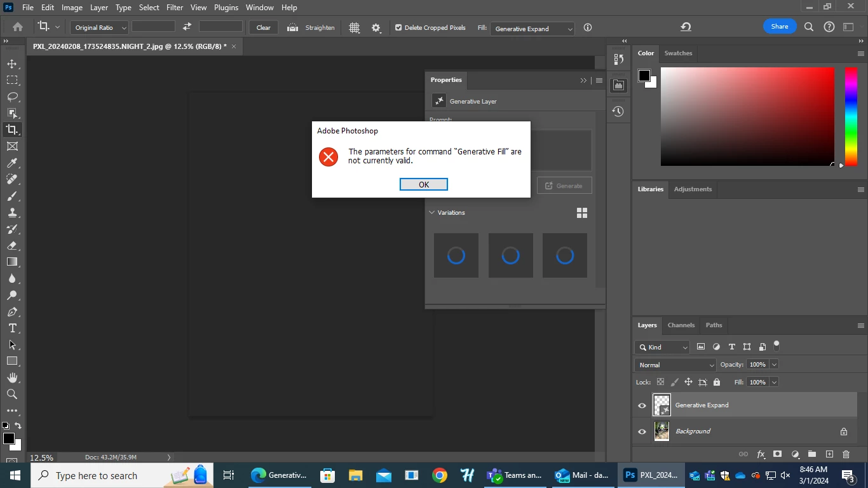
Task: Select the Rectangular Marquee tool
Action: pyautogui.click(x=12, y=80)
